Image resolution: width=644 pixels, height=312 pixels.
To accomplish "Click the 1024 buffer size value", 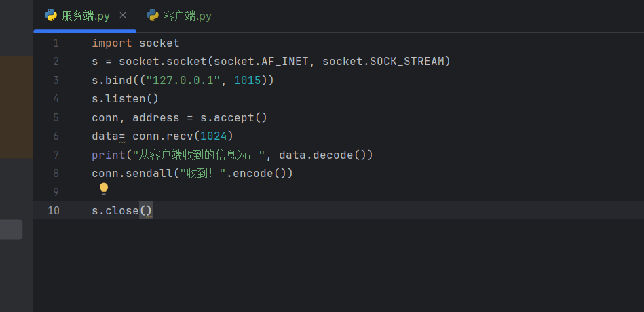I will (214, 136).
